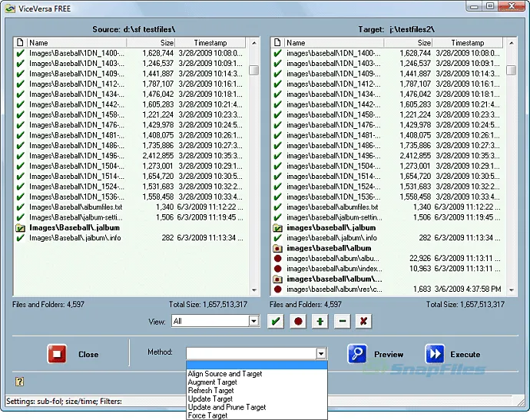Click green check beside Source albumfiles.txt

tap(20, 207)
